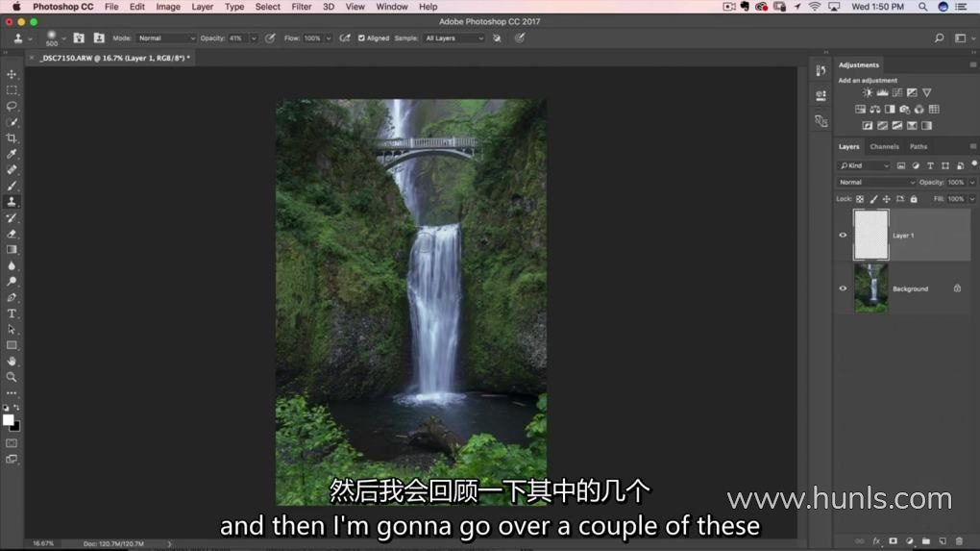This screenshot has width=980, height=551.
Task: Select the Brush tool
Action: pos(12,186)
